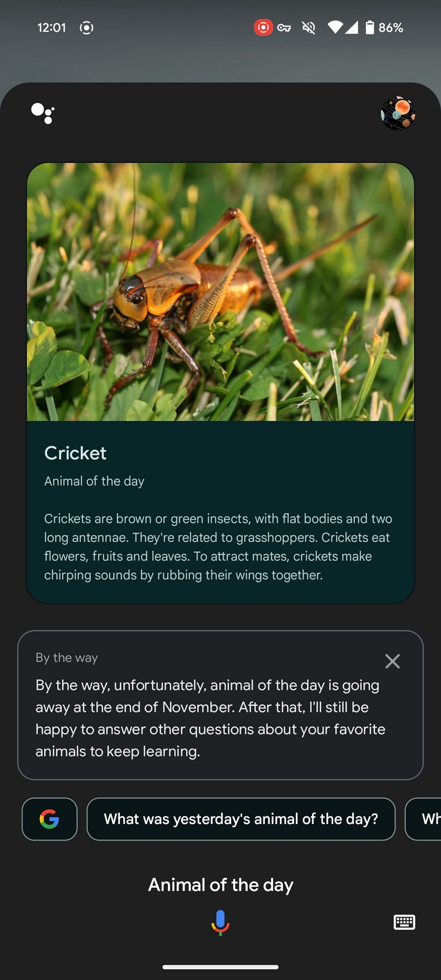441x980 pixels.
Task: Tap the Cricket card title
Action: click(x=75, y=453)
